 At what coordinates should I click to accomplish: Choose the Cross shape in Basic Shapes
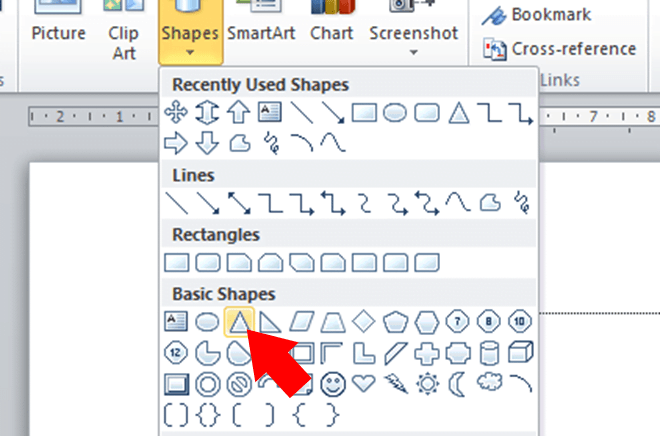tap(427, 352)
